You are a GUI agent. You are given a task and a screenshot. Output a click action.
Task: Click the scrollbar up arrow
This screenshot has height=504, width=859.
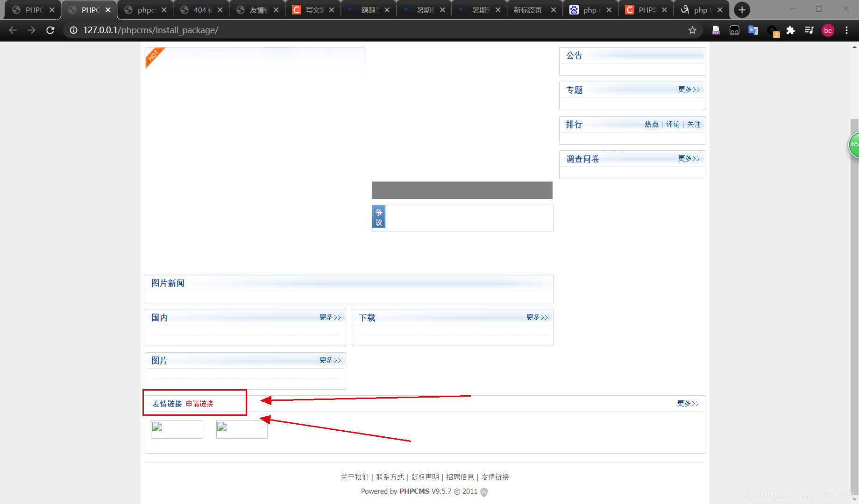pos(854,47)
